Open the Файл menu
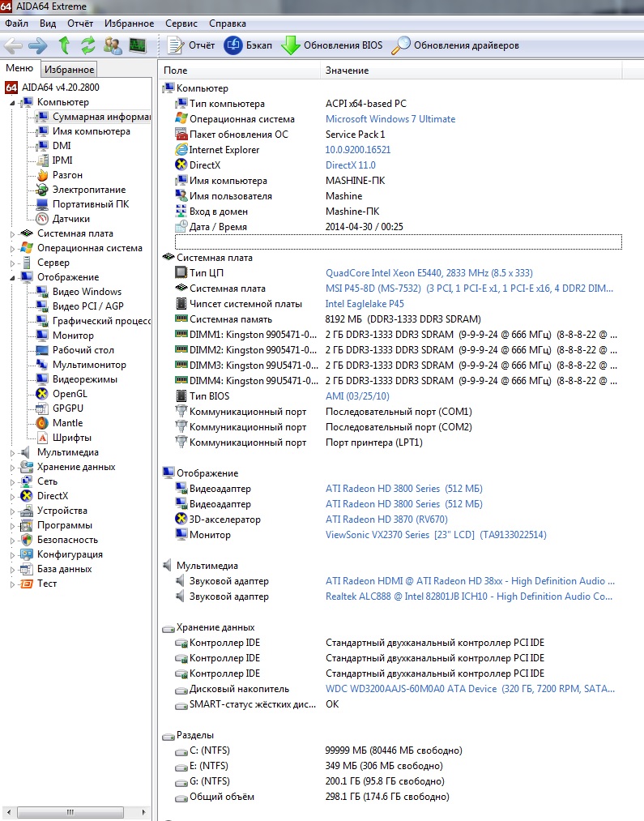This screenshot has height=821, width=644. click(17, 24)
